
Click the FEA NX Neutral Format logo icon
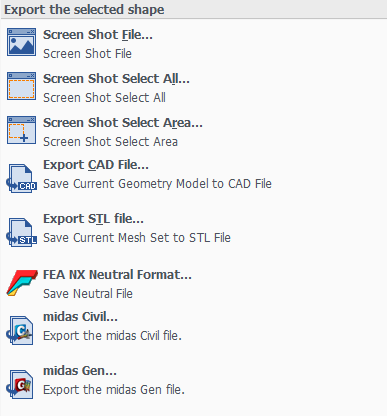[22, 283]
